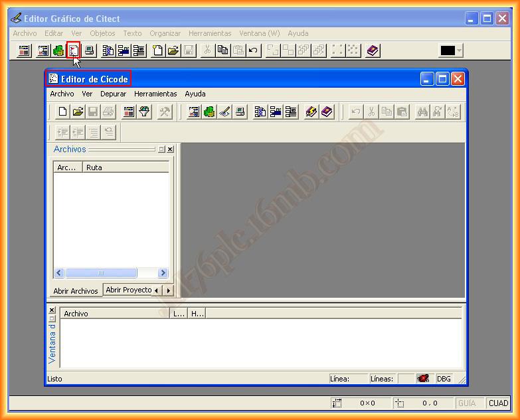Click the hammer and wrench icon in Cicode toolbar
The height and width of the screenshot is (420, 520).
(165, 112)
